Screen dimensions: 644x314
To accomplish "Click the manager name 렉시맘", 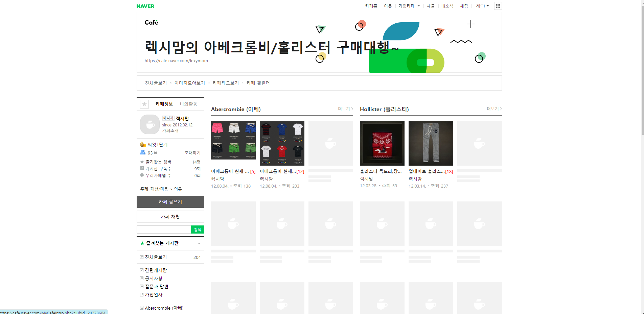I will click(x=183, y=118).
